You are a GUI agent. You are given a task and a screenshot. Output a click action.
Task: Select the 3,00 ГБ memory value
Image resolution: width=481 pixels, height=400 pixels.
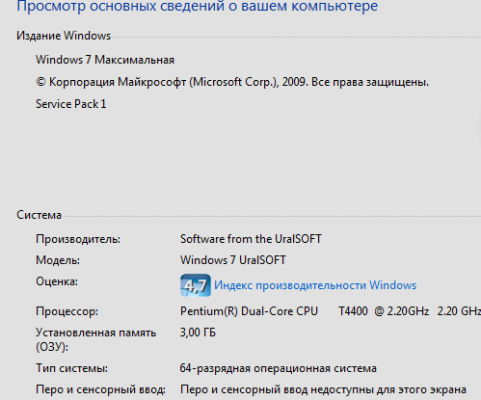pos(198,333)
